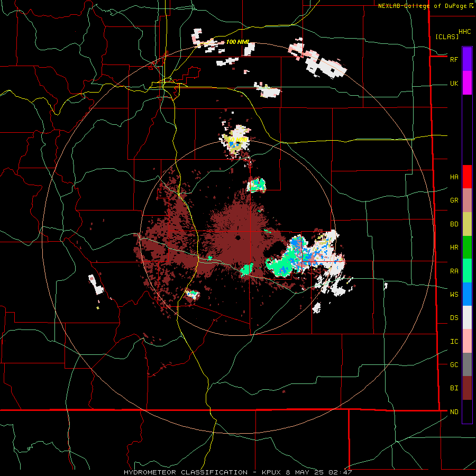Click the RF legend label
Screen dimensions: 476x476
coord(454,59)
